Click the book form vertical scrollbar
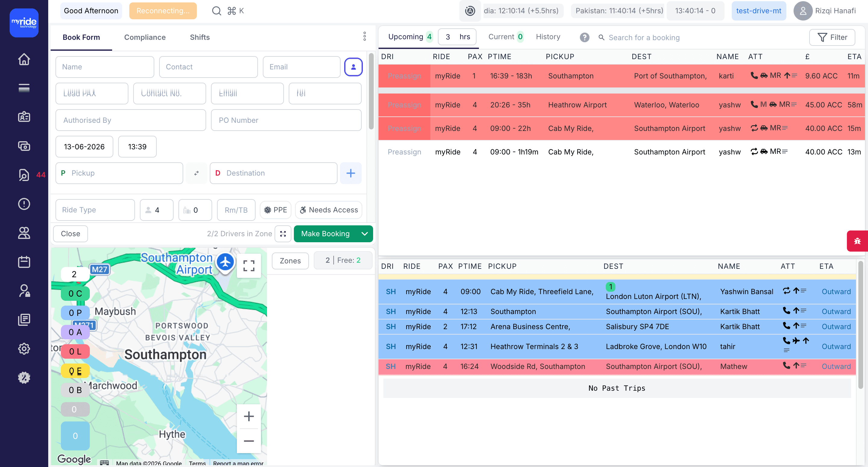Screen dimensions: 868x467 pyautogui.click(x=371, y=91)
